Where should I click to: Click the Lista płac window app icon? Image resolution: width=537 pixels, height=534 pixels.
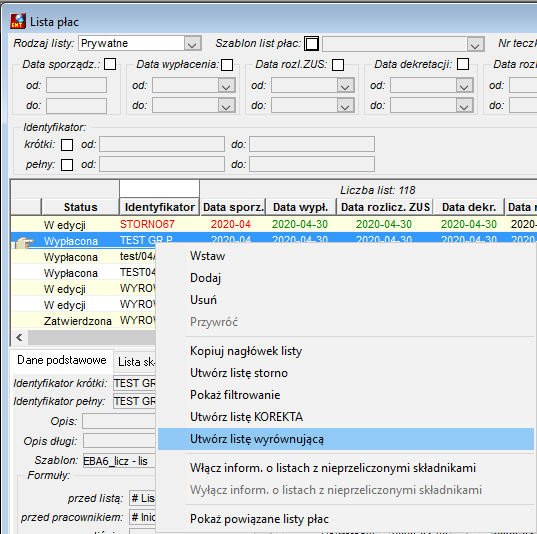[x=17, y=22]
